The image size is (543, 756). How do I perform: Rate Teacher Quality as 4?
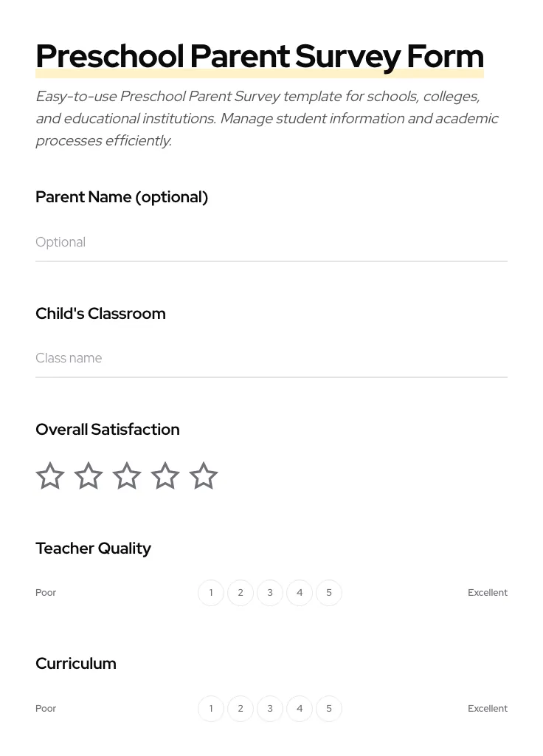point(300,592)
